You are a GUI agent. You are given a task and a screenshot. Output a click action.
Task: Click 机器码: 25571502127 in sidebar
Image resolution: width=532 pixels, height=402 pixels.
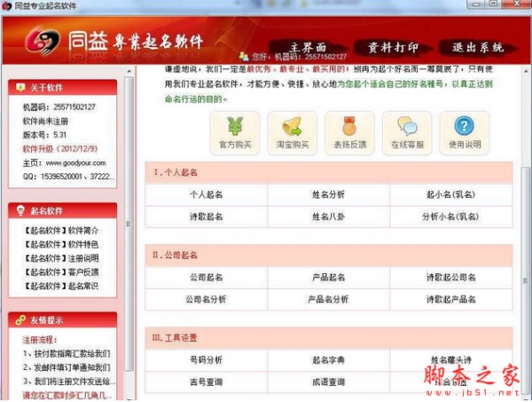pos(59,107)
